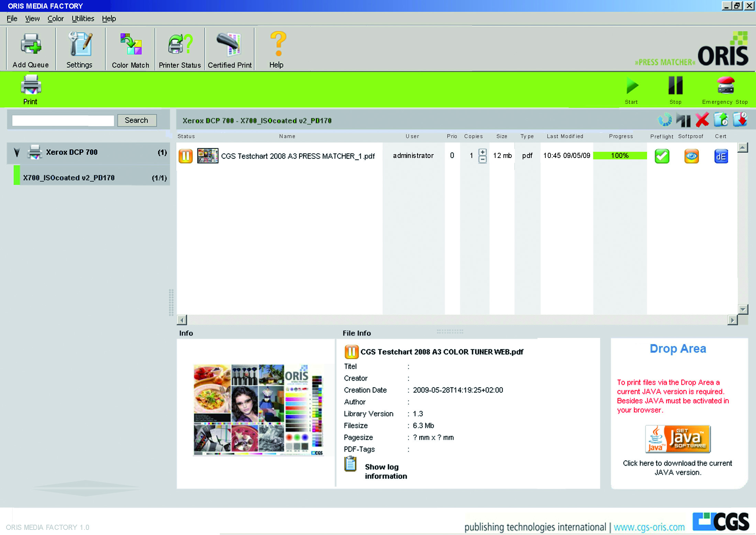756x535 pixels.
Task: Toggle the job's orange pause status button
Action: coord(186,156)
